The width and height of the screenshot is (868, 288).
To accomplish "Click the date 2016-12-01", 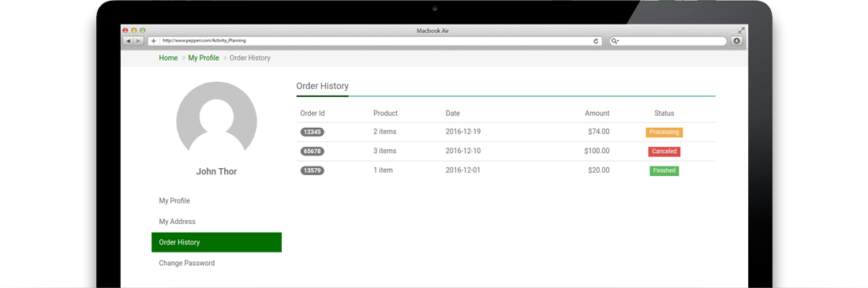I will [x=463, y=170].
